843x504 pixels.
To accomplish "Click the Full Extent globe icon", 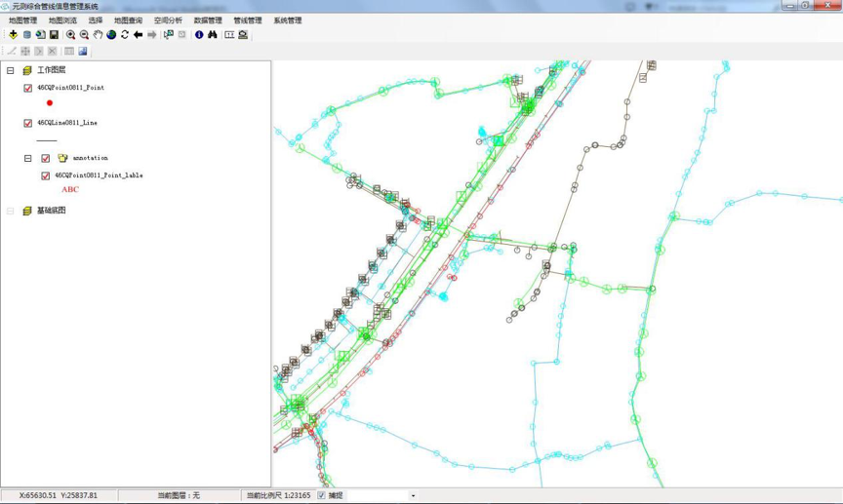I will (x=111, y=35).
